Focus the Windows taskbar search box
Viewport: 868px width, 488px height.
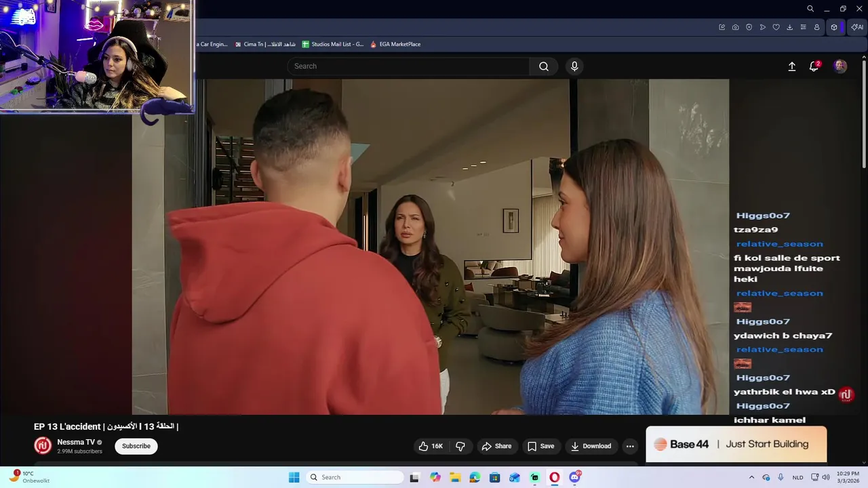(x=355, y=477)
